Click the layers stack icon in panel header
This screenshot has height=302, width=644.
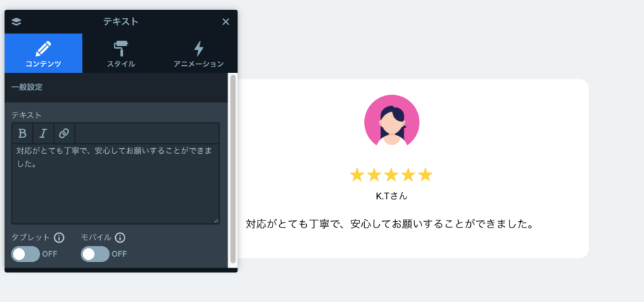pos(16,21)
